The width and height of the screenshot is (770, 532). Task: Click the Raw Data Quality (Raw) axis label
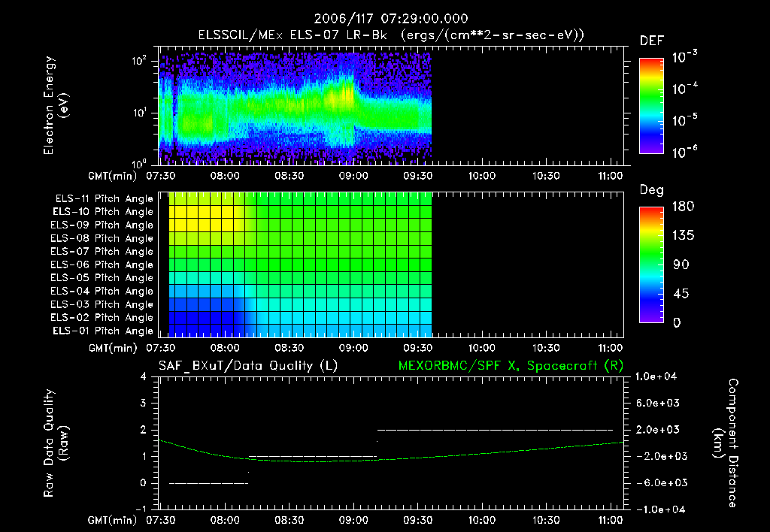tap(56, 443)
